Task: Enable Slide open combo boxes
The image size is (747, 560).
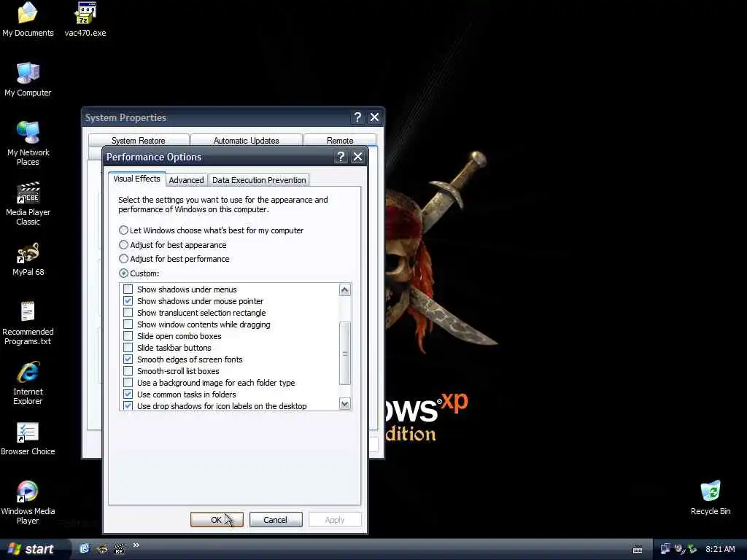Action: pos(128,335)
